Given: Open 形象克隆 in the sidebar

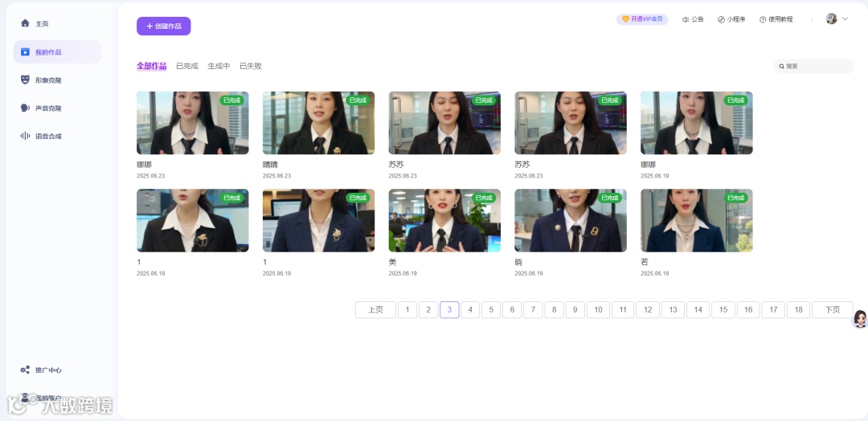Looking at the screenshot, I should coord(57,80).
